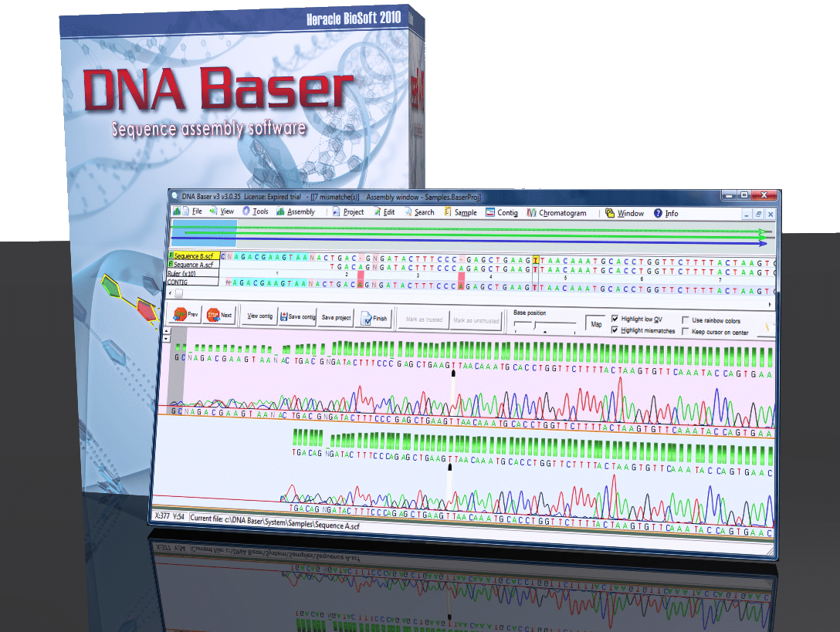Screen dimensions: 840x632
Task: Open the Edit menu
Action: click(389, 212)
